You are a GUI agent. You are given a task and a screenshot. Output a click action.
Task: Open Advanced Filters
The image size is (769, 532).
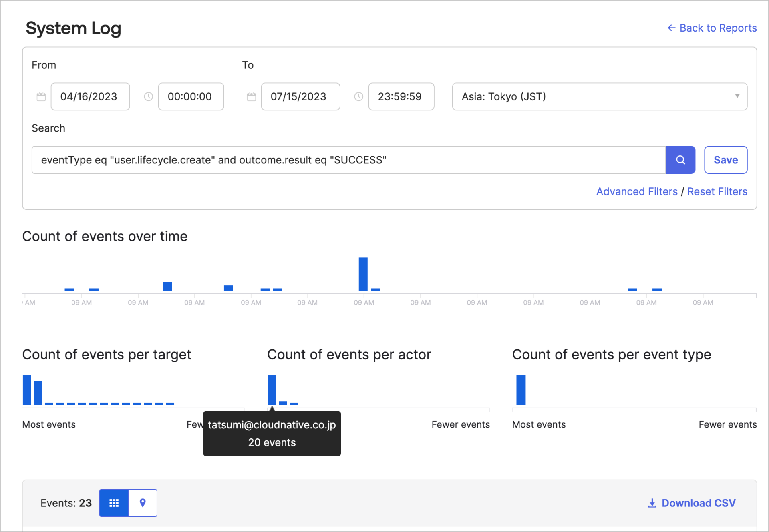pyautogui.click(x=637, y=191)
